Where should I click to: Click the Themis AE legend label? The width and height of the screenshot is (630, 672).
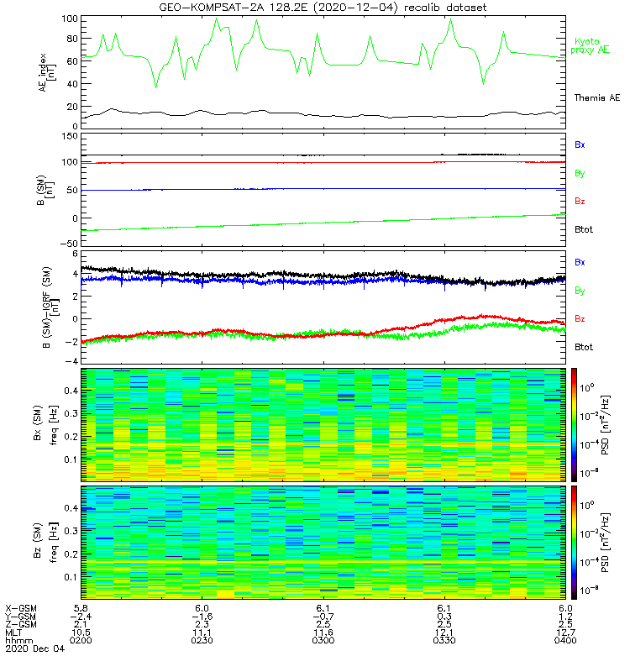point(597,97)
